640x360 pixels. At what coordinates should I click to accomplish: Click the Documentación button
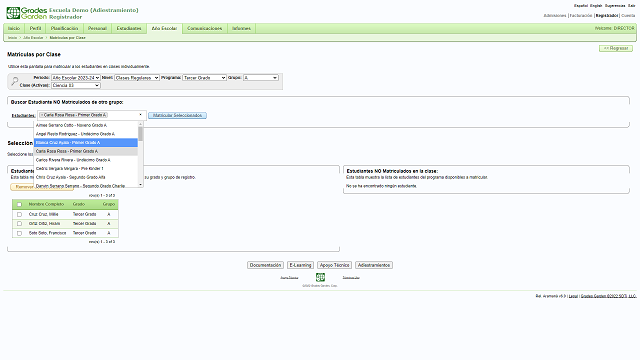pos(265,265)
